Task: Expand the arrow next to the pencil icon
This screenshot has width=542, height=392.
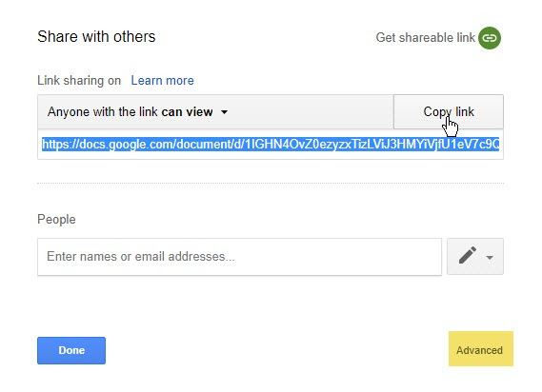Action: point(490,257)
